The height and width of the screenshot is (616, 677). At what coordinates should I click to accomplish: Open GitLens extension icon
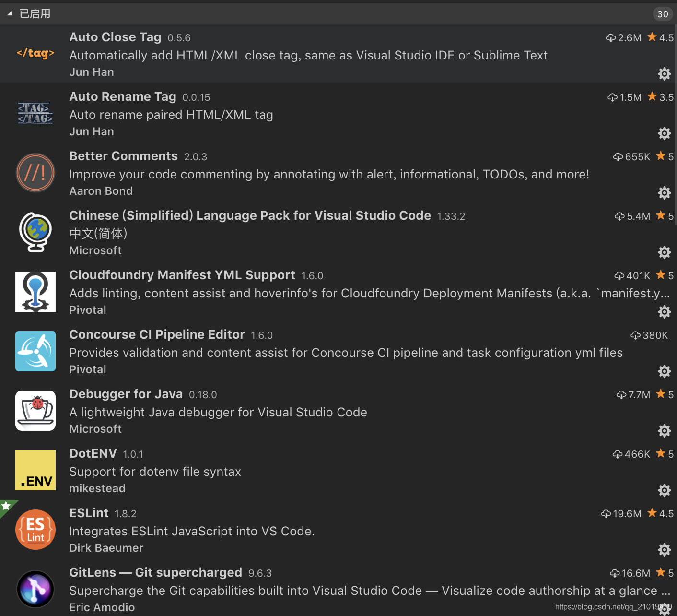pos(35,589)
